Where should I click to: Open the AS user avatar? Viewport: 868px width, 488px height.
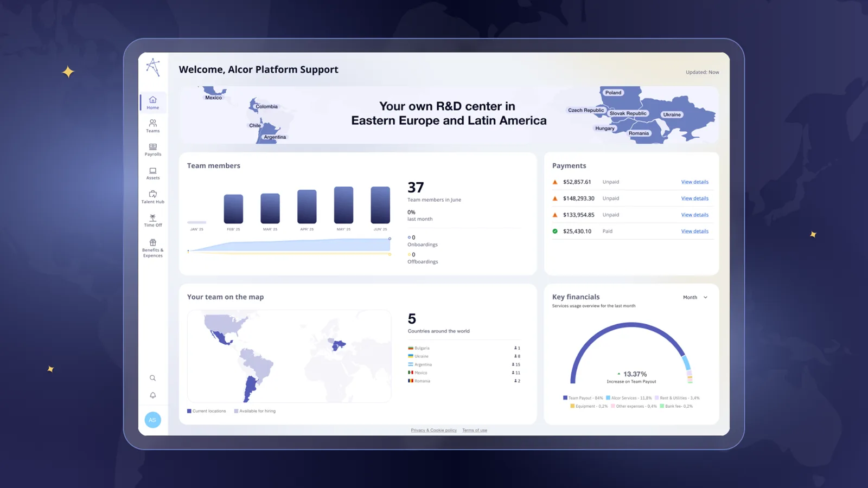[153, 420]
